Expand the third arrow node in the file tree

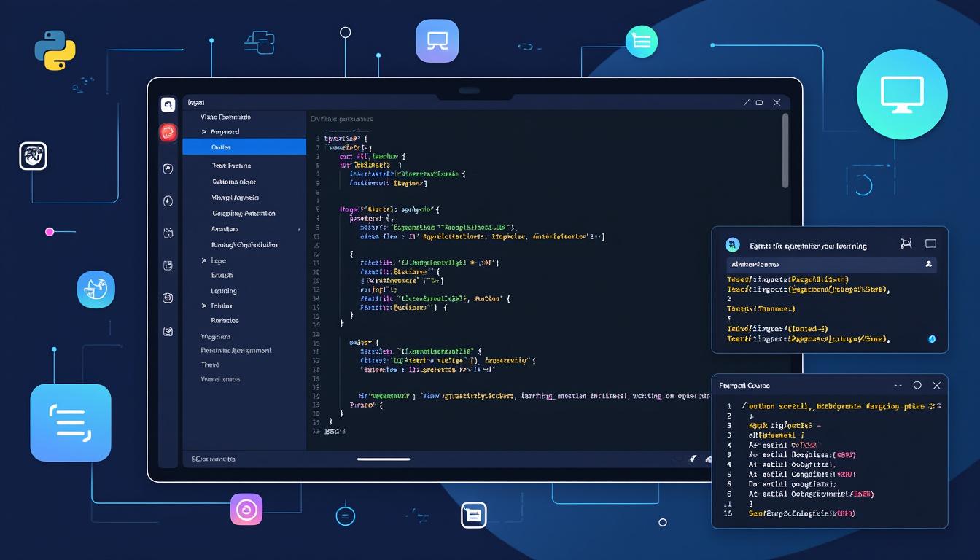click(204, 306)
